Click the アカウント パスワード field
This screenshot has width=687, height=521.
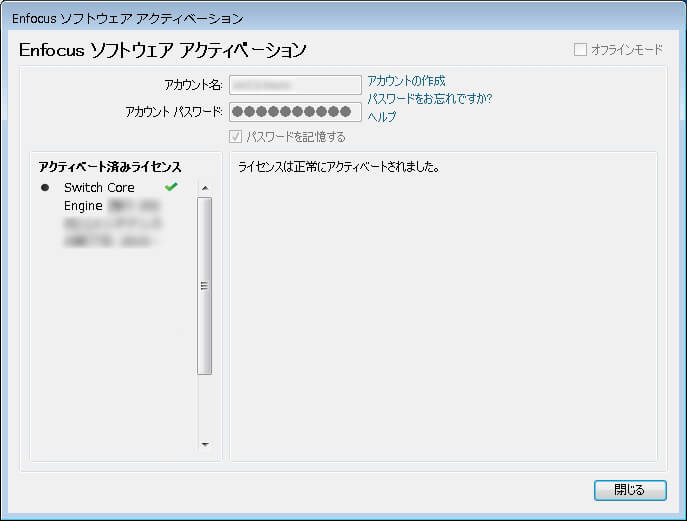(x=295, y=112)
